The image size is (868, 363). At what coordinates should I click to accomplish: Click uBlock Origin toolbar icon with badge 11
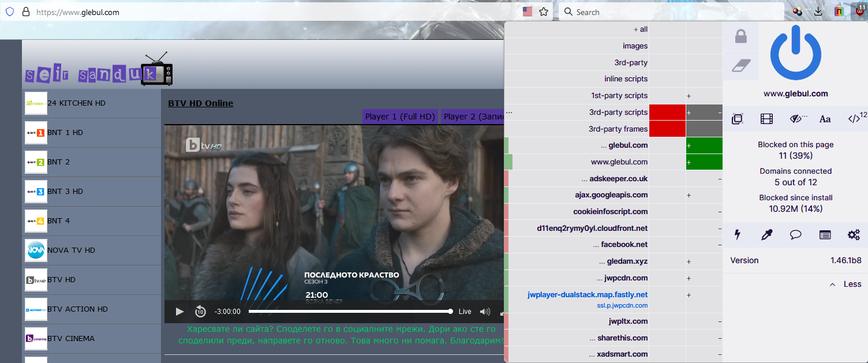pos(859,11)
